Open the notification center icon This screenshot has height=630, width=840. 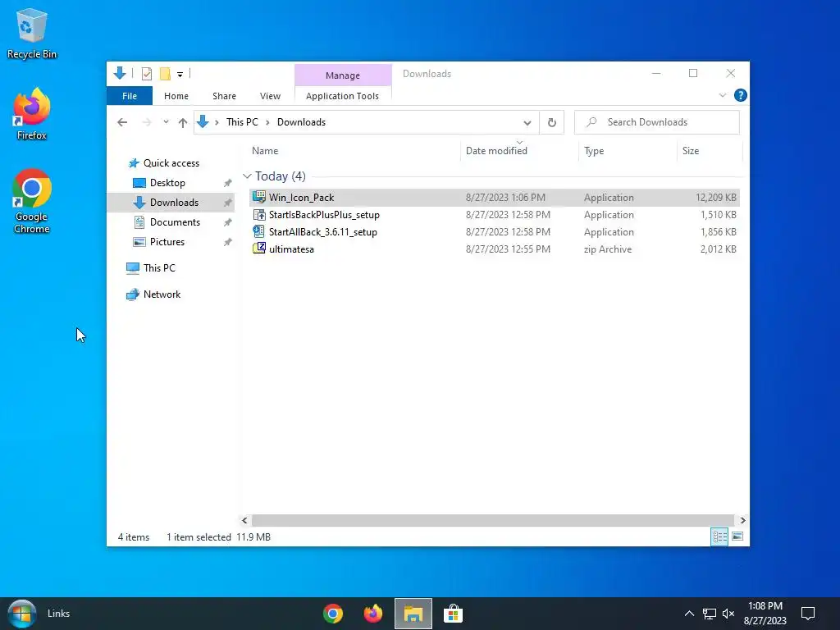click(x=808, y=614)
